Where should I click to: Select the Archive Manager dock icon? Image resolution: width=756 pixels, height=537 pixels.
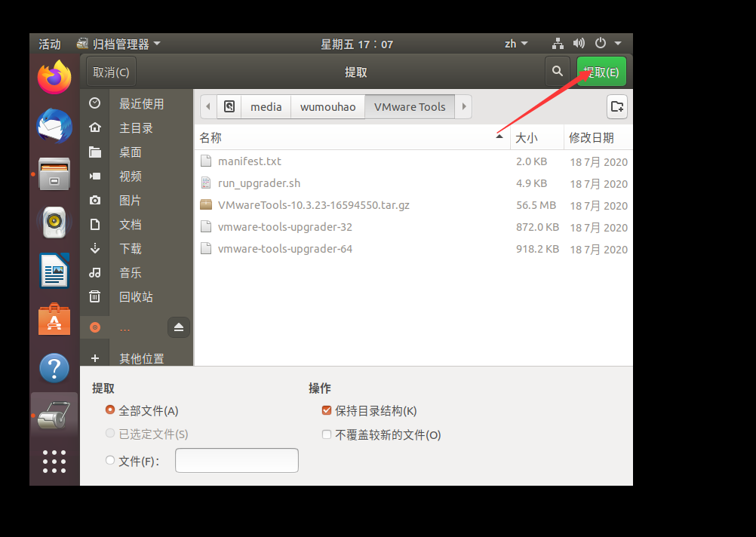[54, 415]
